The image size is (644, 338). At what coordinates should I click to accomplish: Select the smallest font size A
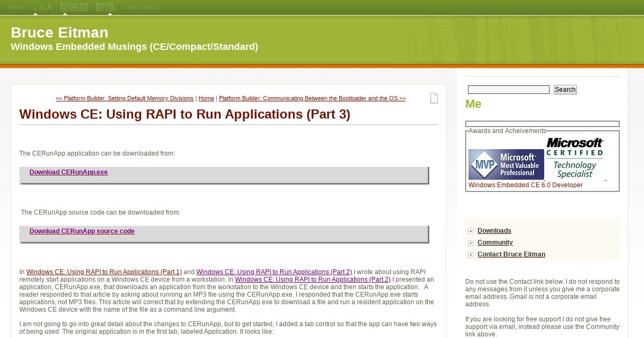click(35, 9)
